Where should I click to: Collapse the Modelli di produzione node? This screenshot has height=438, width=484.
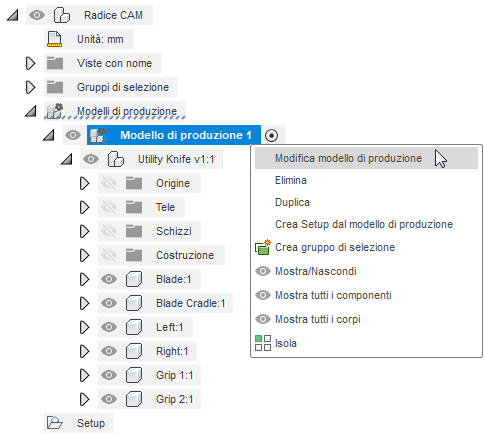[31, 111]
